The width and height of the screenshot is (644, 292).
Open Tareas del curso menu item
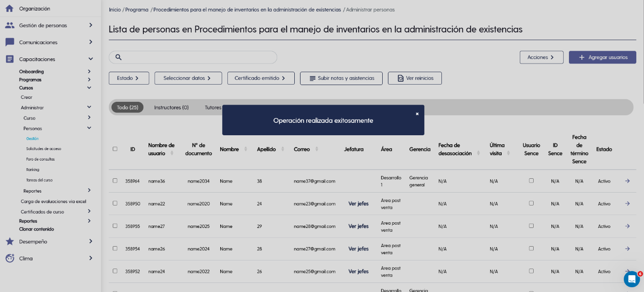(39, 180)
